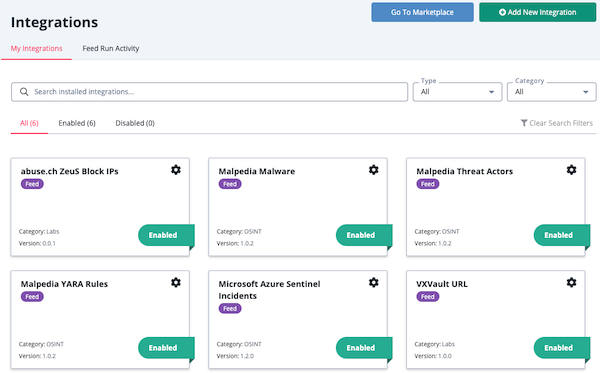Click Feed badge on Malpedia Threat Actors card
The height and width of the screenshot is (373, 600).
(428, 184)
